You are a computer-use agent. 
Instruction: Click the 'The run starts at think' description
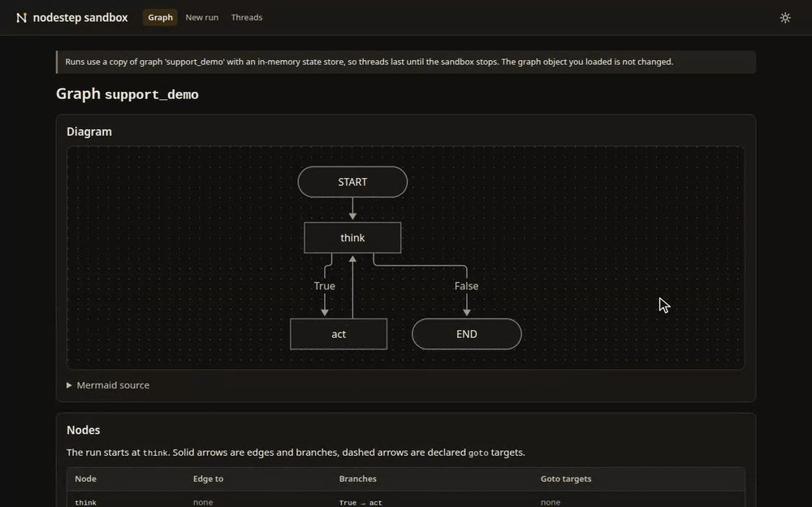pos(296,453)
